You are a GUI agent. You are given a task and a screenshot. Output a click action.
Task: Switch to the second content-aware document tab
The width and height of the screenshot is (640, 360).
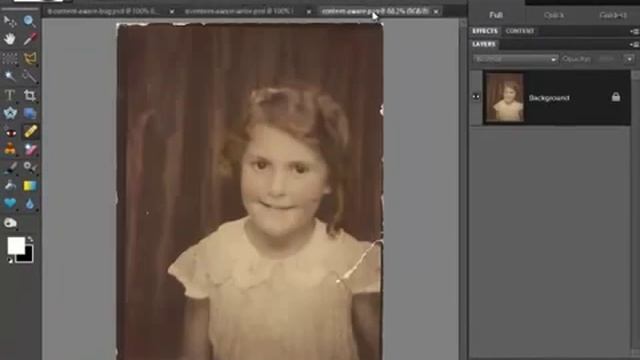pyautogui.click(x=240, y=11)
